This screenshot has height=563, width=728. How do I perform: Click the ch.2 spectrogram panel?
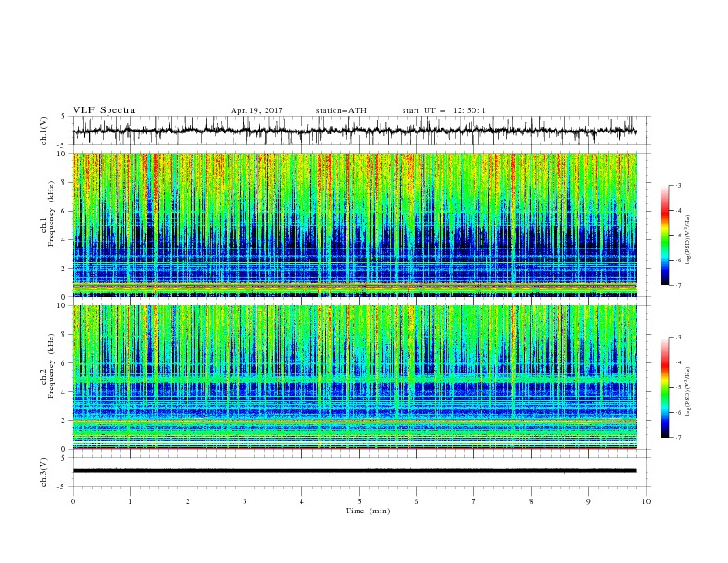(354, 377)
